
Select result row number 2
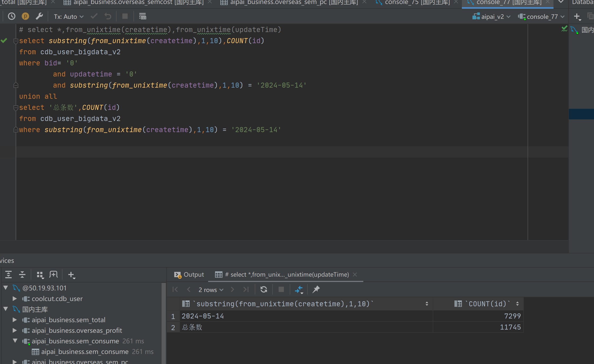point(173,327)
